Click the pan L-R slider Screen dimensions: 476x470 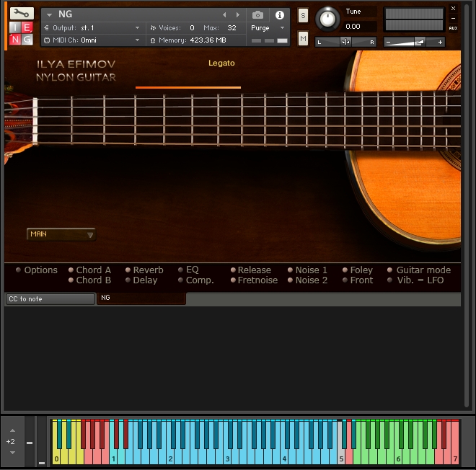pyautogui.click(x=345, y=42)
